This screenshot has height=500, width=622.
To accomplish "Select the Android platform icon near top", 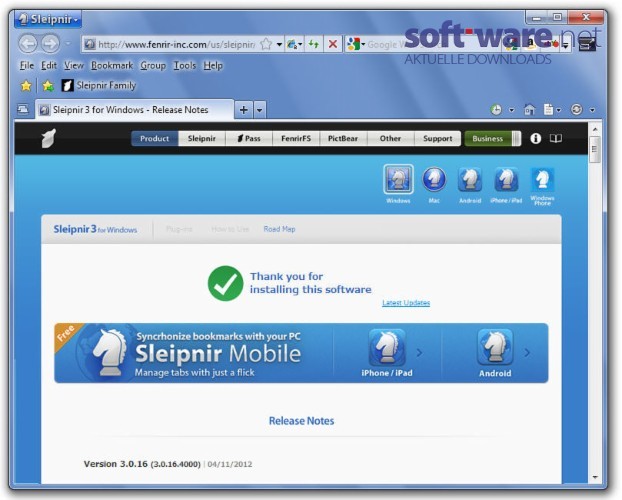I will (x=470, y=184).
